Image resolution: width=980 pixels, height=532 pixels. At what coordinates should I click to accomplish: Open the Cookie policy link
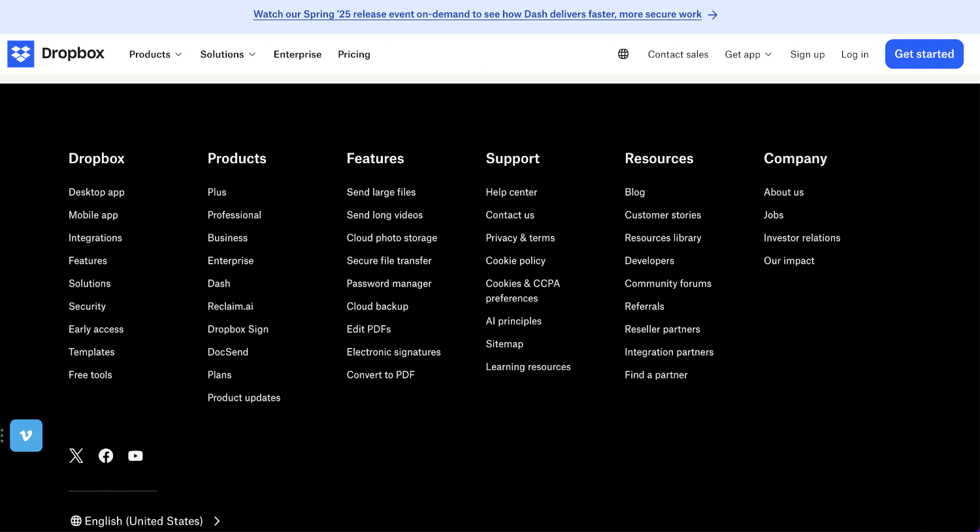(x=515, y=260)
